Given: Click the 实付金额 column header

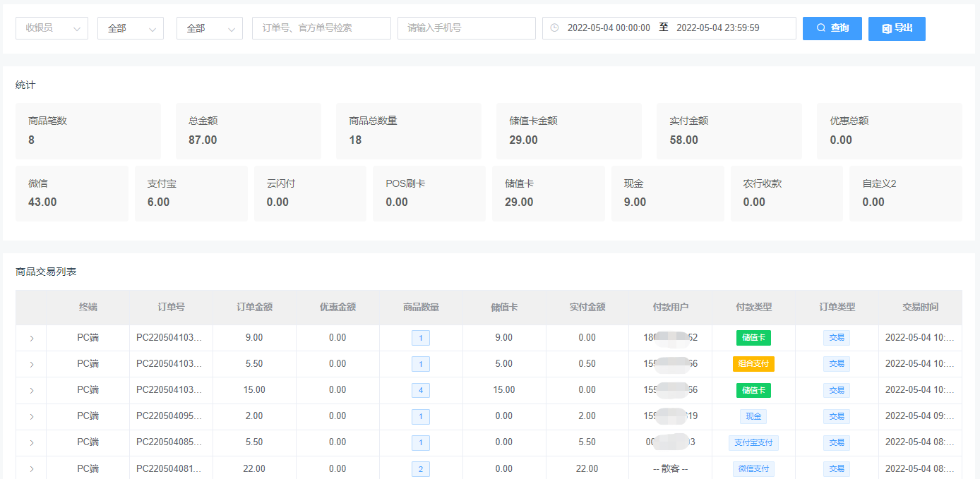Looking at the screenshot, I should pos(587,307).
